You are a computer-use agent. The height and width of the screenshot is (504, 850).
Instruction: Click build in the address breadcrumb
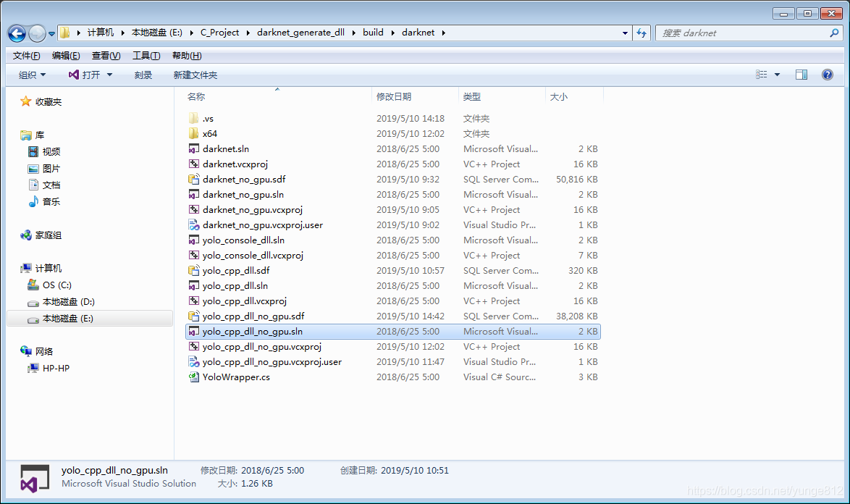373,33
